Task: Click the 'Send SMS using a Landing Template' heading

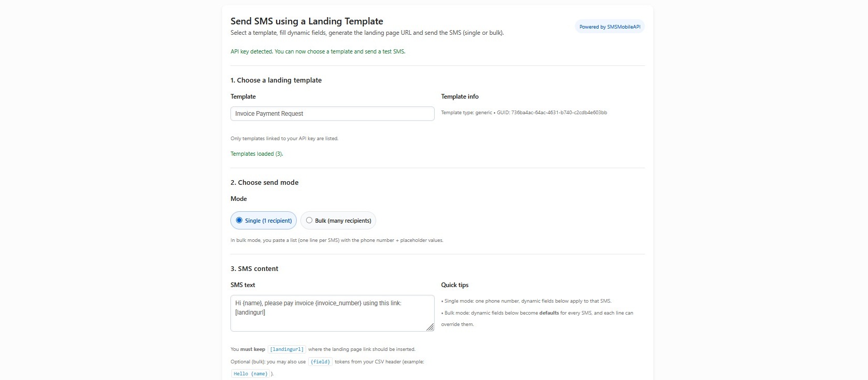Action: (x=307, y=21)
